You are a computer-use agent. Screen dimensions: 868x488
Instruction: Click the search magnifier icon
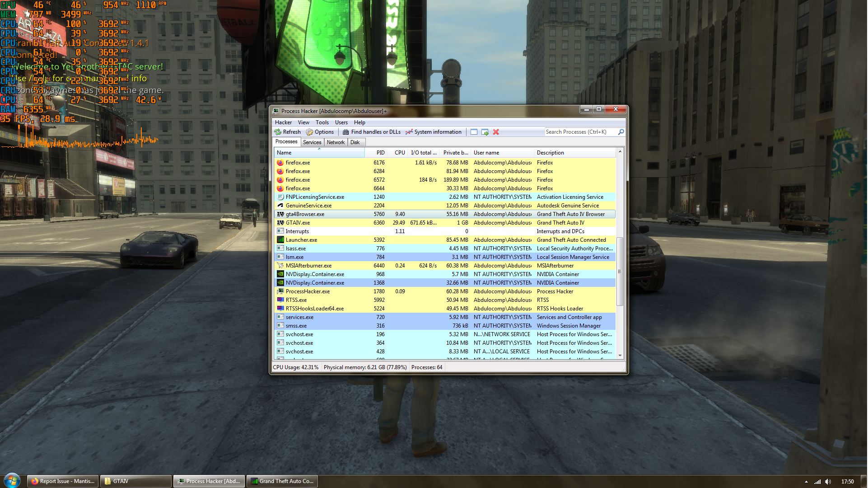(x=621, y=132)
